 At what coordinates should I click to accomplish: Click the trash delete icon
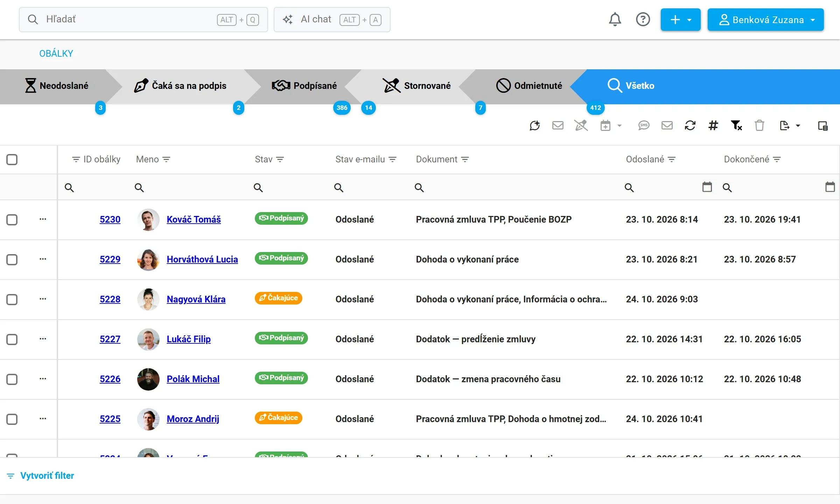point(759,125)
